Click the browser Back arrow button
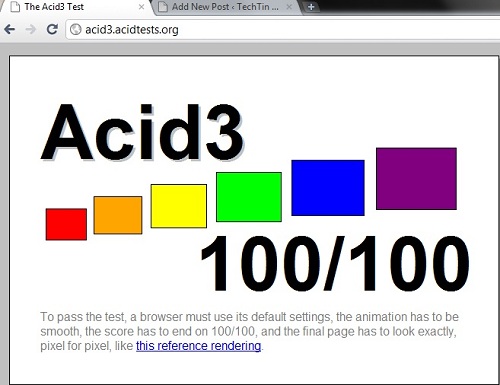This screenshot has width=500, height=385. pyautogui.click(x=10, y=29)
